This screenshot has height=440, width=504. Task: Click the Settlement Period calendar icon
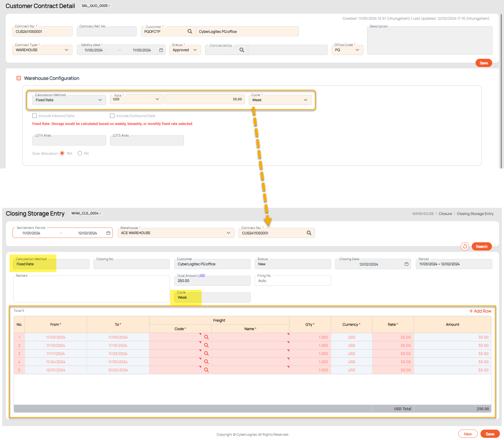click(x=108, y=233)
